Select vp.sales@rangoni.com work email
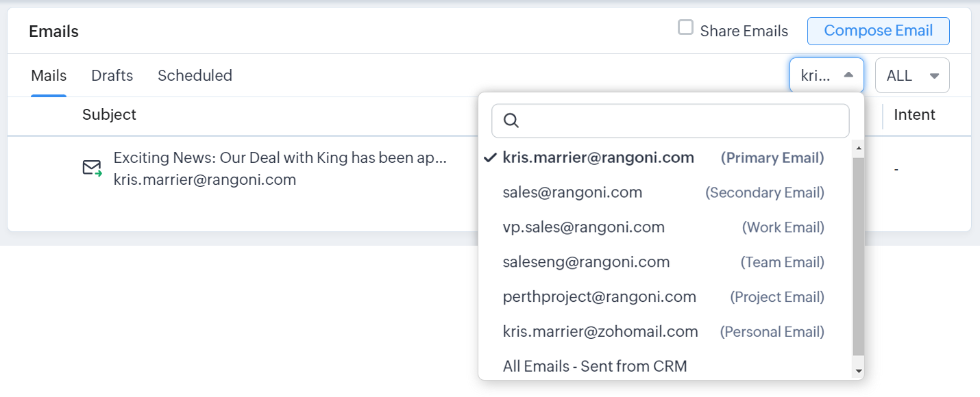 pos(583,227)
